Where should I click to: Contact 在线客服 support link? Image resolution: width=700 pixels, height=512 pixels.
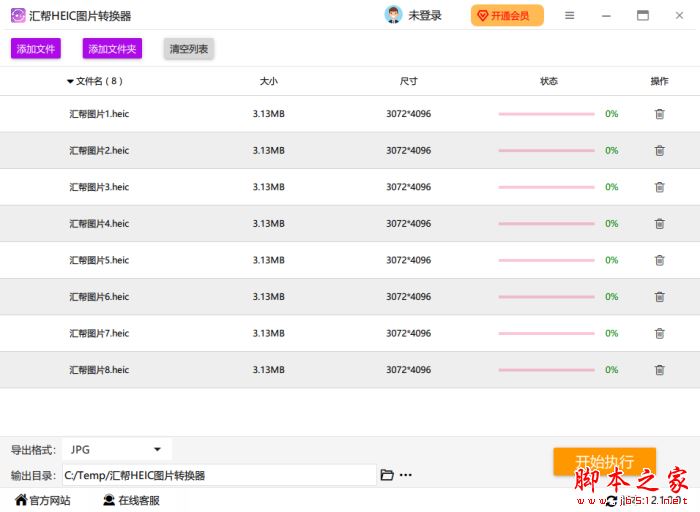(131, 500)
